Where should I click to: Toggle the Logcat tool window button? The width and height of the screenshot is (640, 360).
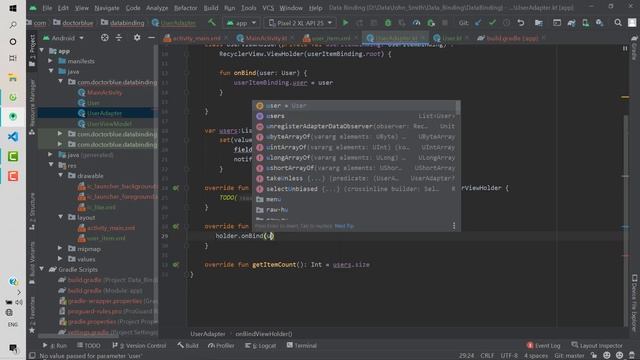[260, 345]
